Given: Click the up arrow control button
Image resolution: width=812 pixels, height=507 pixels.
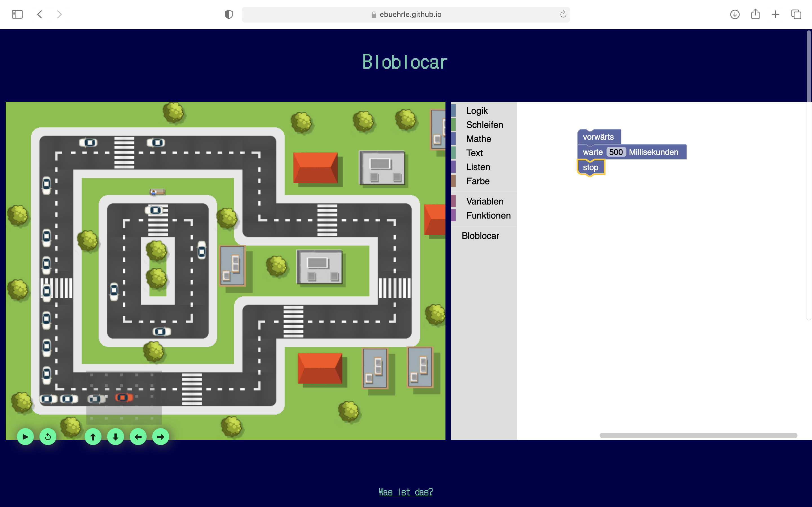Looking at the screenshot, I should 93,437.
